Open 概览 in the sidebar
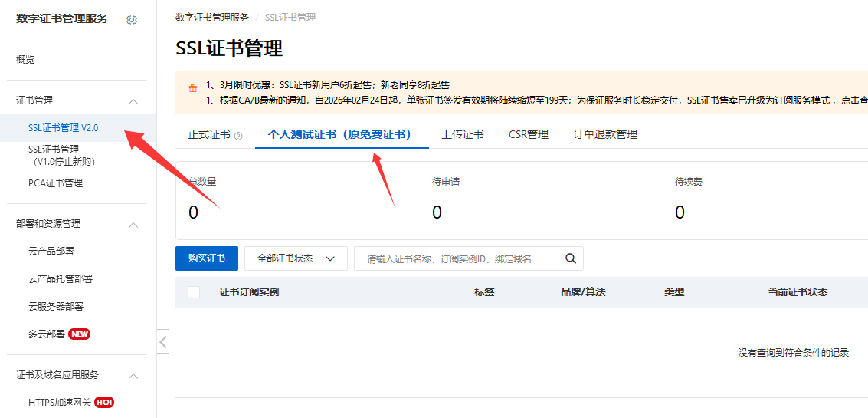The height and width of the screenshot is (418, 868). tap(25, 60)
